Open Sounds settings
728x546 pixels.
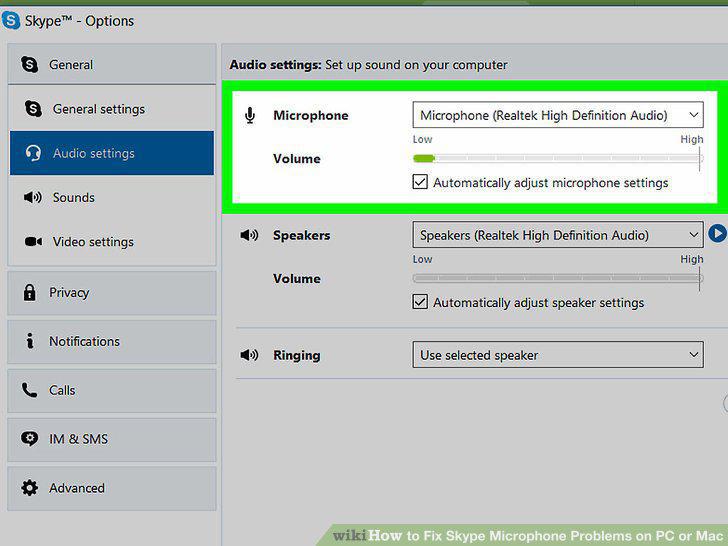(x=112, y=197)
